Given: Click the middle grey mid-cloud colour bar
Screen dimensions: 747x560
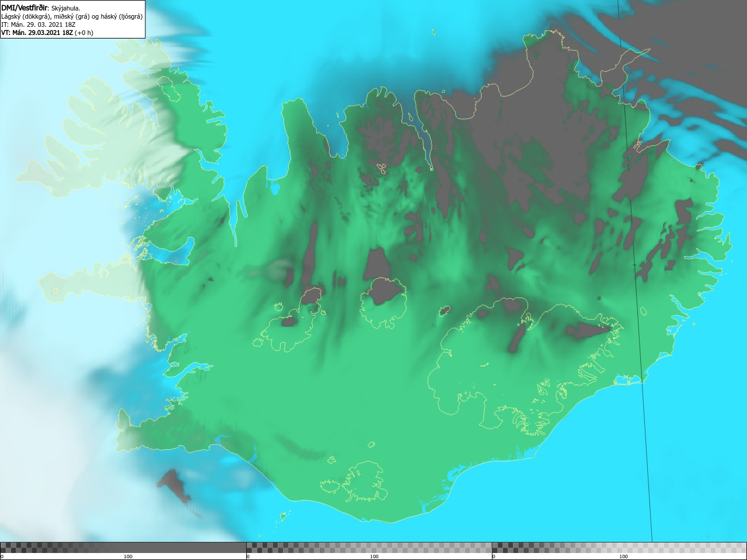Looking at the screenshot, I should point(369,548).
